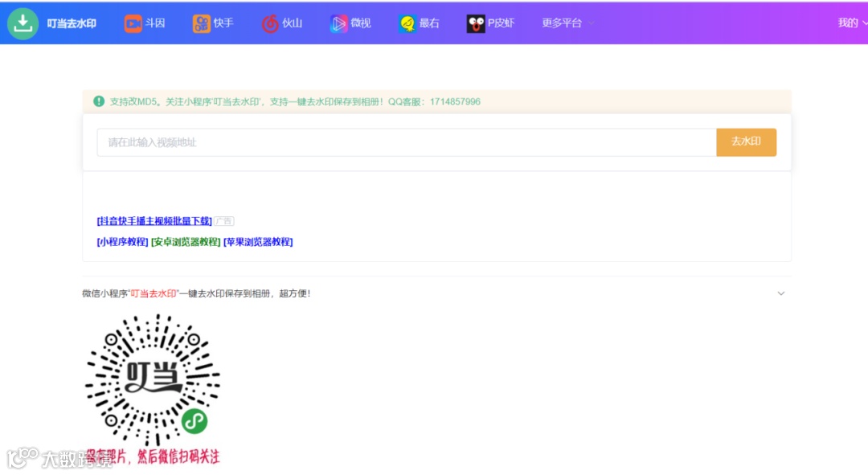The image size is (868, 475).
Task: Select the 伙山 menu label
Action: coord(293,23)
